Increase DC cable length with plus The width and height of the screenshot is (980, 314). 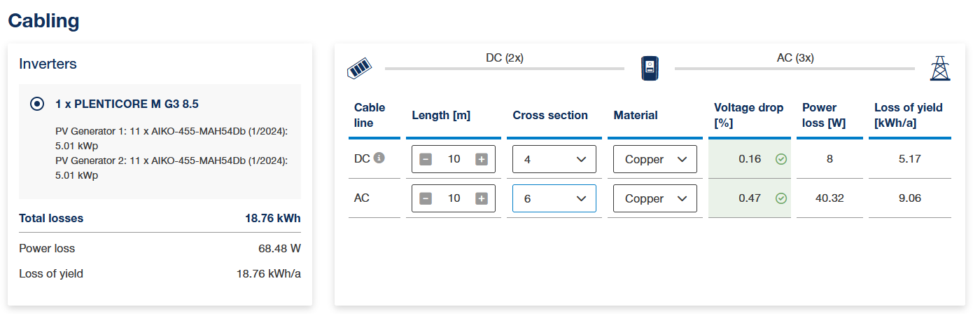[482, 159]
